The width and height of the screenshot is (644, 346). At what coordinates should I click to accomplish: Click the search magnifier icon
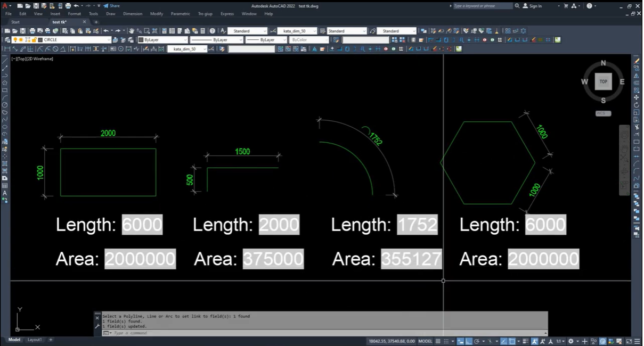517,6
